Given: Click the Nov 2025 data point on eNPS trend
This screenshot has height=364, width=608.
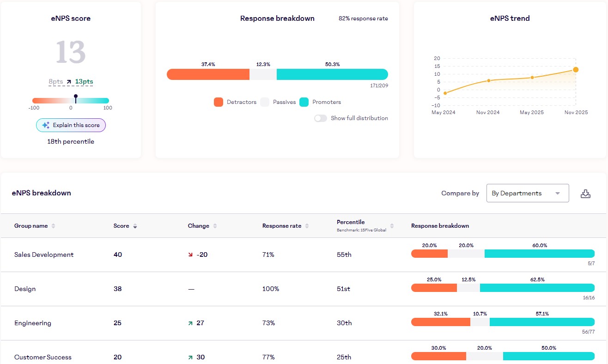Looking at the screenshot, I should [x=576, y=69].
